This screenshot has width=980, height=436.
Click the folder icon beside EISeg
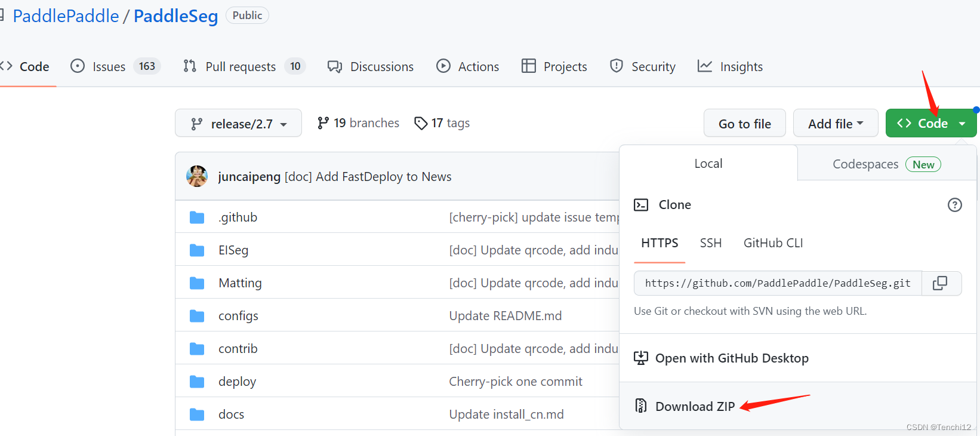197,250
